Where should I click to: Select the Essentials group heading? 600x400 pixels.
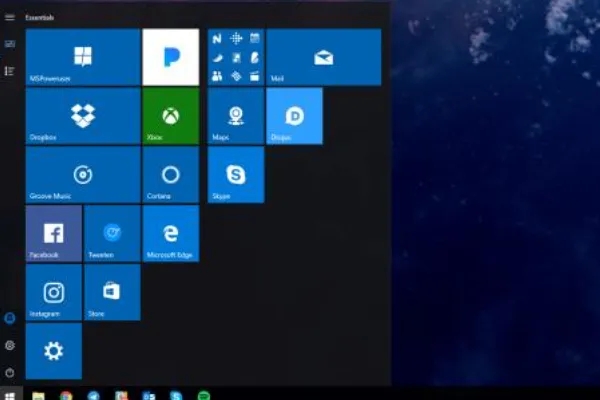(x=39, y=17)
